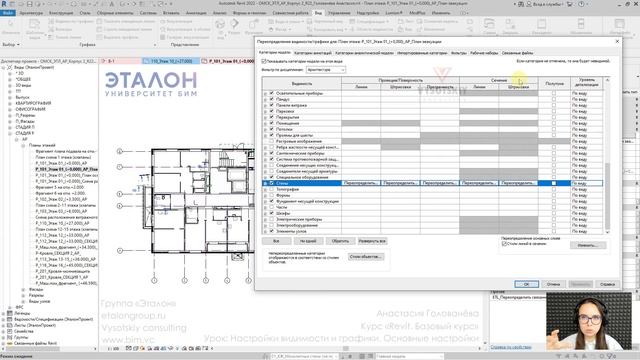Click the Изменить... host layers button
Image resolution: width=640 pixels, height=360 pixels.
click(588, 245)
